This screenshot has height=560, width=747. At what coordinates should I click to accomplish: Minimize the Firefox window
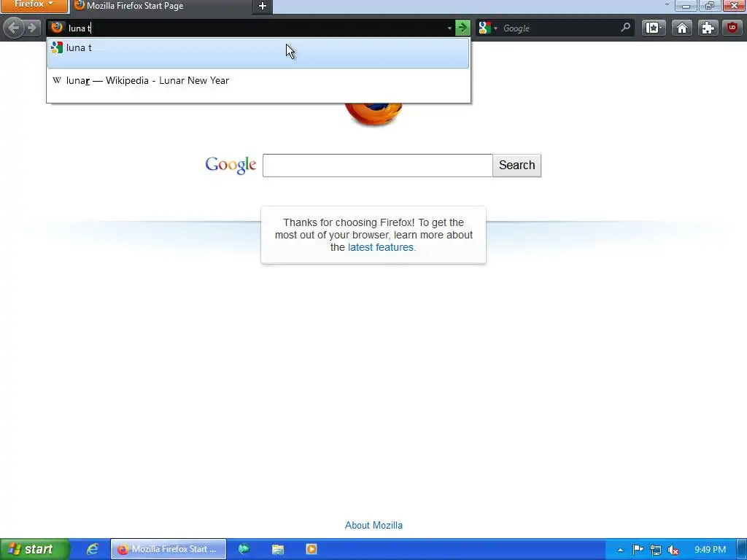click(686, 6)
